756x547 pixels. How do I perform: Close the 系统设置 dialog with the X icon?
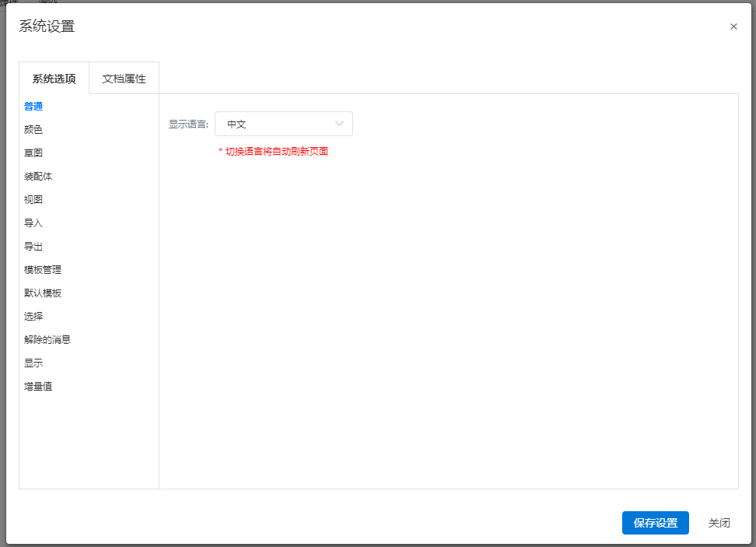(x=733, y=26)
